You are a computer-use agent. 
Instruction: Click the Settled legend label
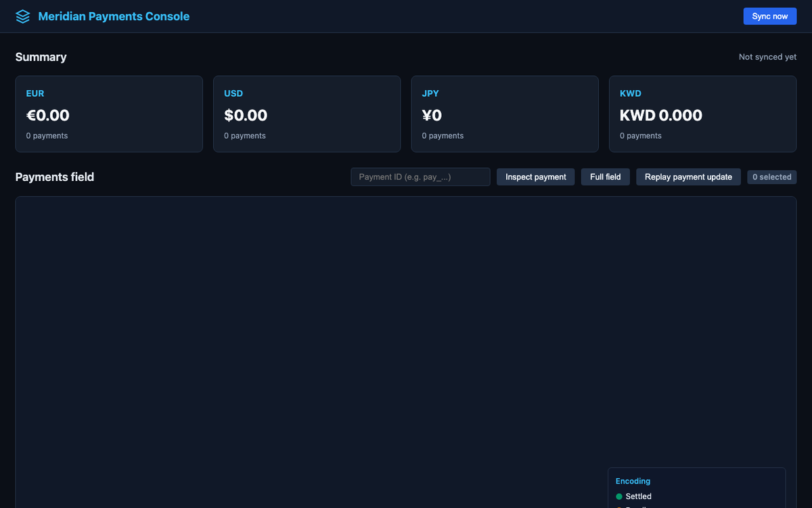pyautogui.click(x=639, y=496)
